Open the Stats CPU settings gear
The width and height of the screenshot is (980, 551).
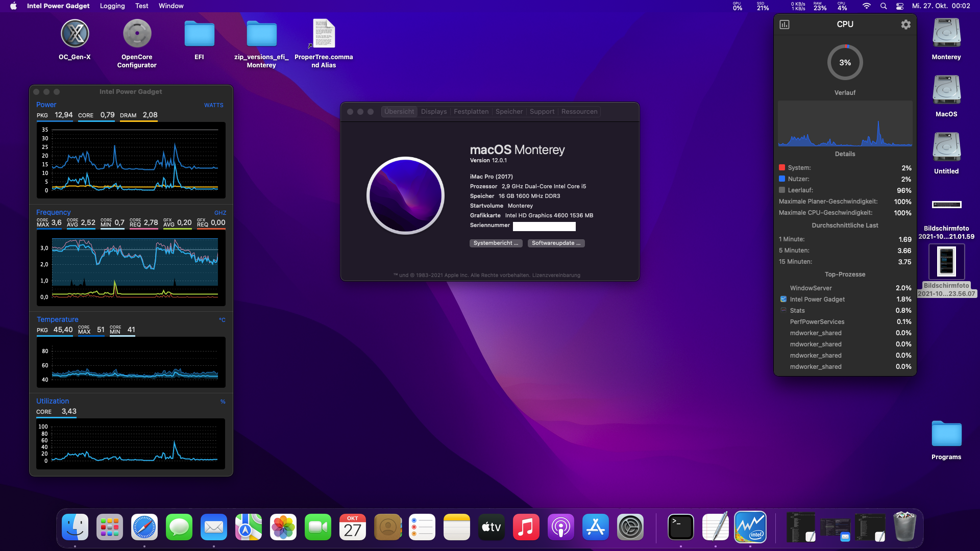(905, 24)
